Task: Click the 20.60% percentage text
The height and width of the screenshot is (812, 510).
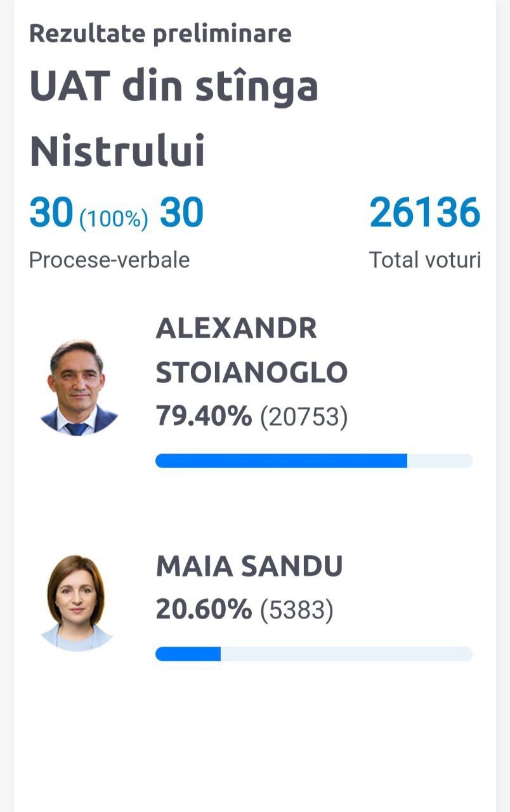Action: 204,610
